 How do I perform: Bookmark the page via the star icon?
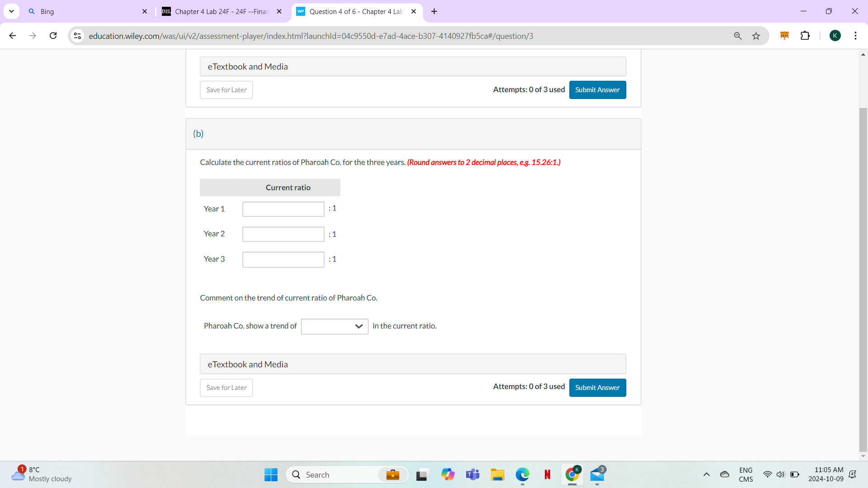pos(756,35)
